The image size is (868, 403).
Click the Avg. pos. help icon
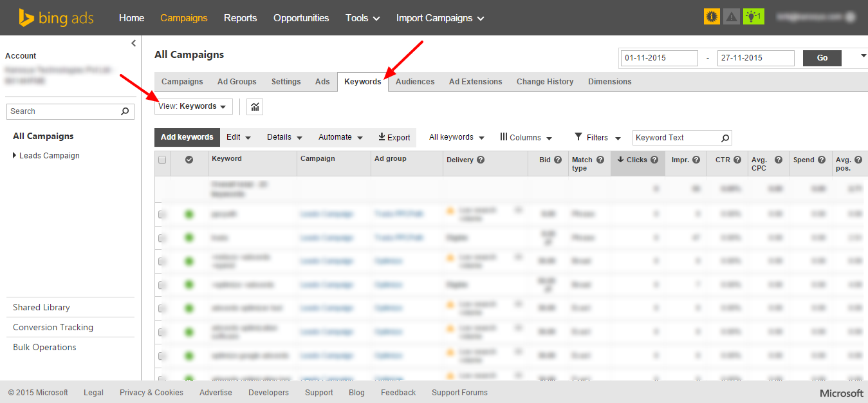(x=858, y=160)
